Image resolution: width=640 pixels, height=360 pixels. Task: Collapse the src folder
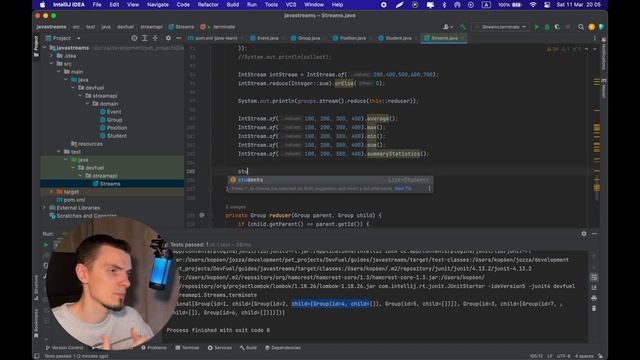[x=51, y=64]
